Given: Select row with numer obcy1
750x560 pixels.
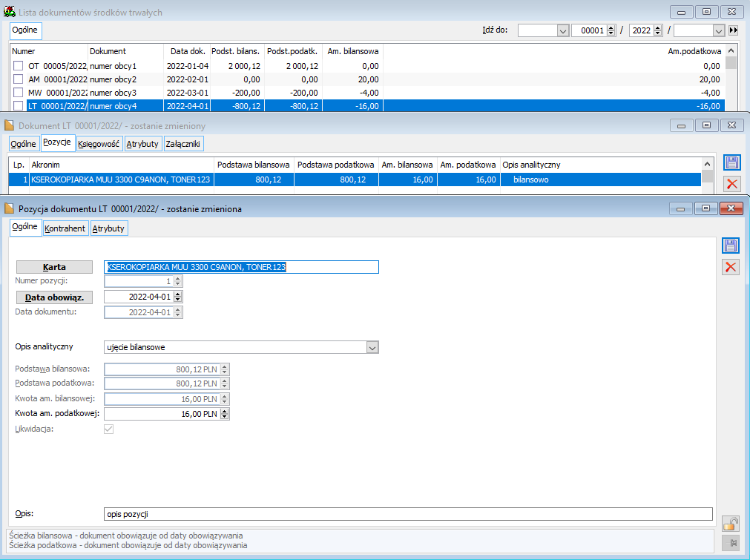Looking at the screenshot, I should [367, 66].
